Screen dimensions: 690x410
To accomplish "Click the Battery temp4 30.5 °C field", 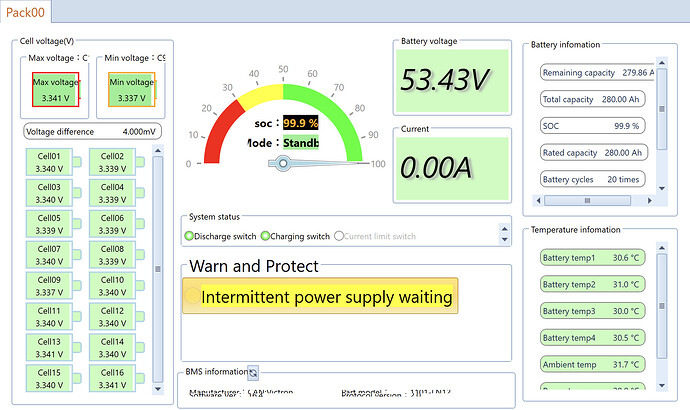I will (592, 338).
